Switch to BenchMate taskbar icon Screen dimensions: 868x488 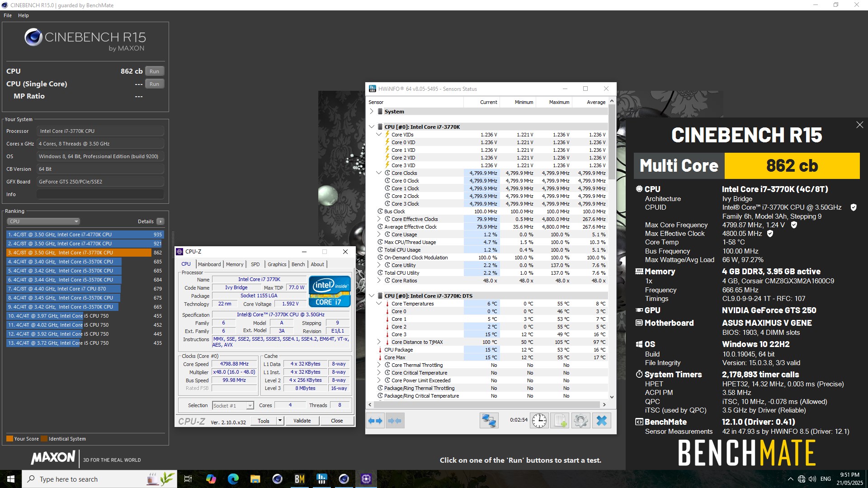299,479
